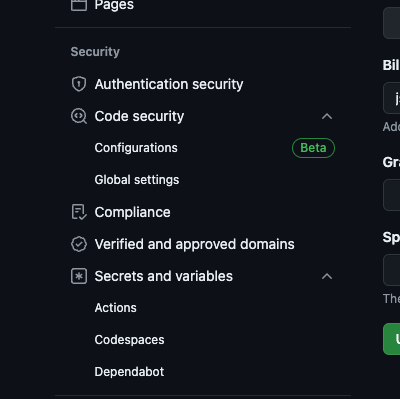Click the green update button at right
Image resolution: width=400 pixels, height=399 pixels.
(392, 339)
